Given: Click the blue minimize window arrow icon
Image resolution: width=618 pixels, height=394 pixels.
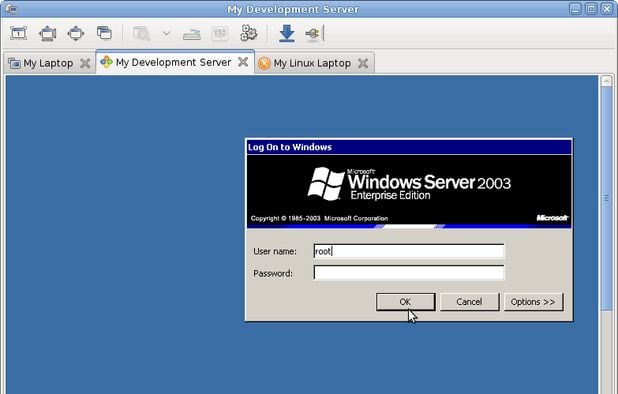Looking at the screenshot, I should pos(287,33).
